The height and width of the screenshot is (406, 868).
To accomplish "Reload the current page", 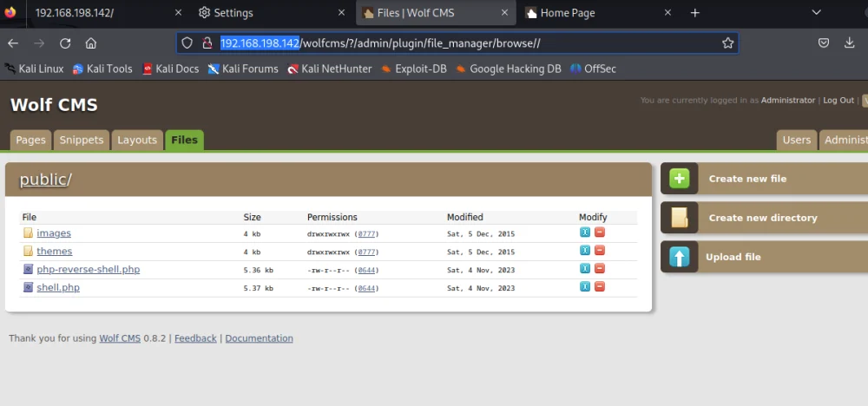I will pos(65,43).
